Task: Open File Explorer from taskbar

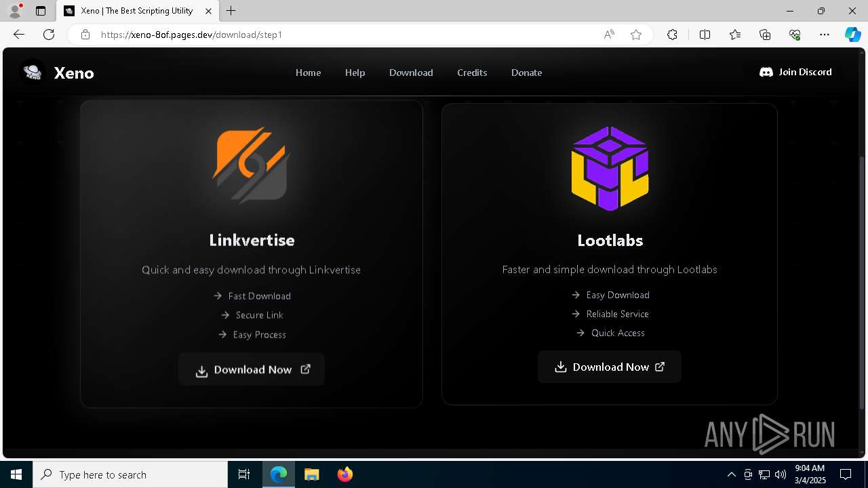Action: [x=311, y=474]
